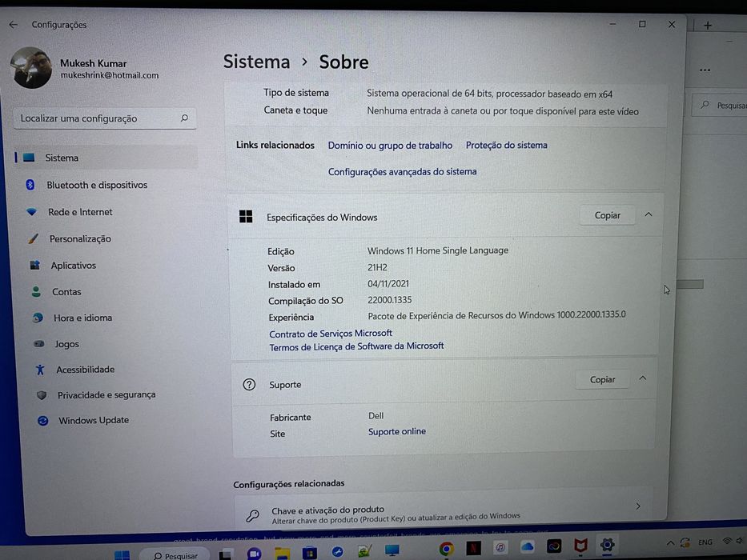Click the Hora e idioma globe icon
The width and height of the screenshot is (747, 560).
click(x=38, y=318)
